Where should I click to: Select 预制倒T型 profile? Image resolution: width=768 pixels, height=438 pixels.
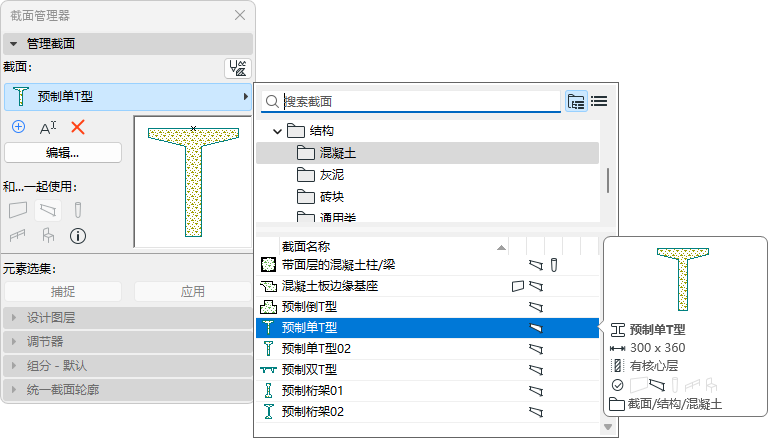427,307
